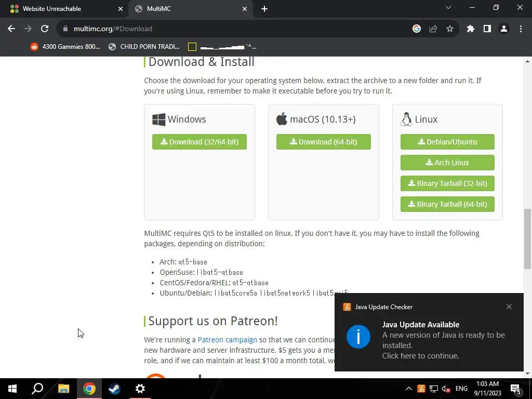Change the ENG input language
This screenshot has width=532, height=399.
pos(461,389)
